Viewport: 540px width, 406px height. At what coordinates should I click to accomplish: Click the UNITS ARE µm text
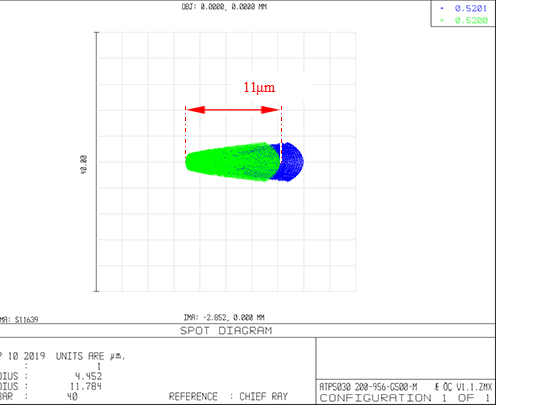pos(91,356)
